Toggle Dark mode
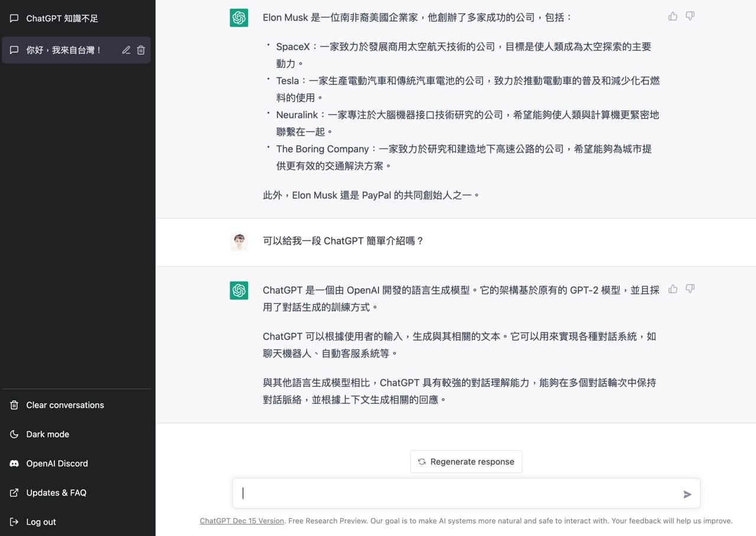This screenshot has height=536, width=756. 76,434
